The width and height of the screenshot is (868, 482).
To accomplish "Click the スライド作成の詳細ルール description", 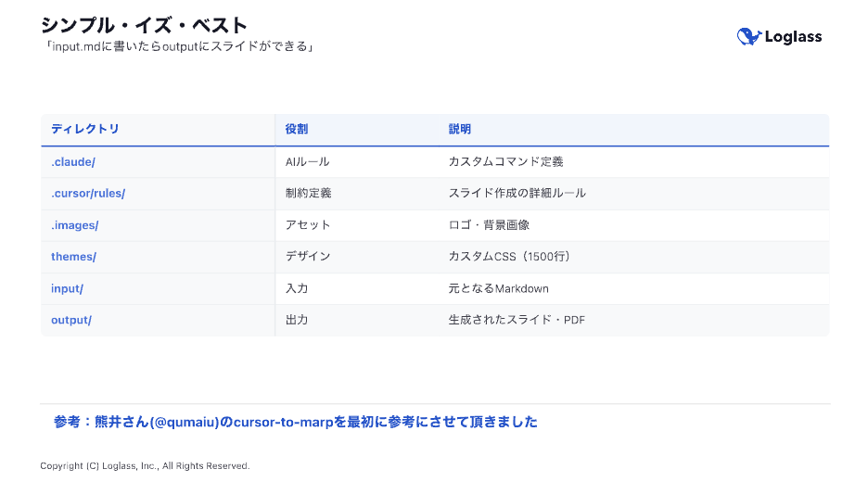I will [517, 193].
